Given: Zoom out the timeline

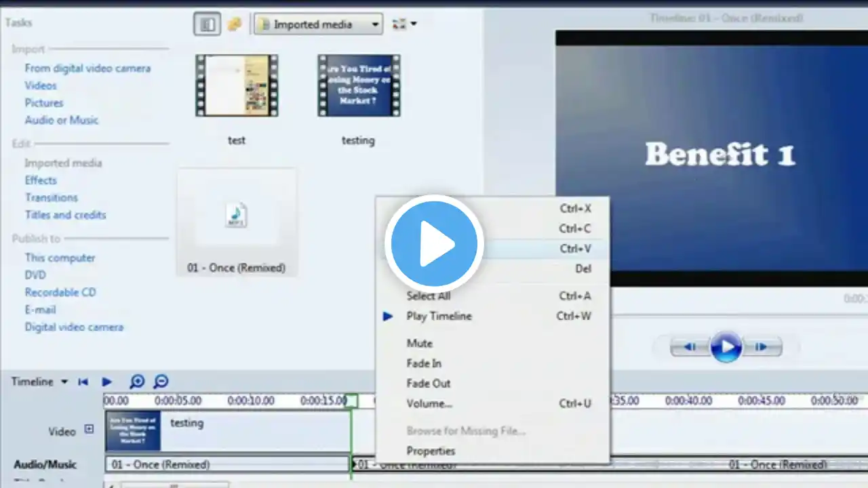Looking at the screenshot, I should [161, 382].
